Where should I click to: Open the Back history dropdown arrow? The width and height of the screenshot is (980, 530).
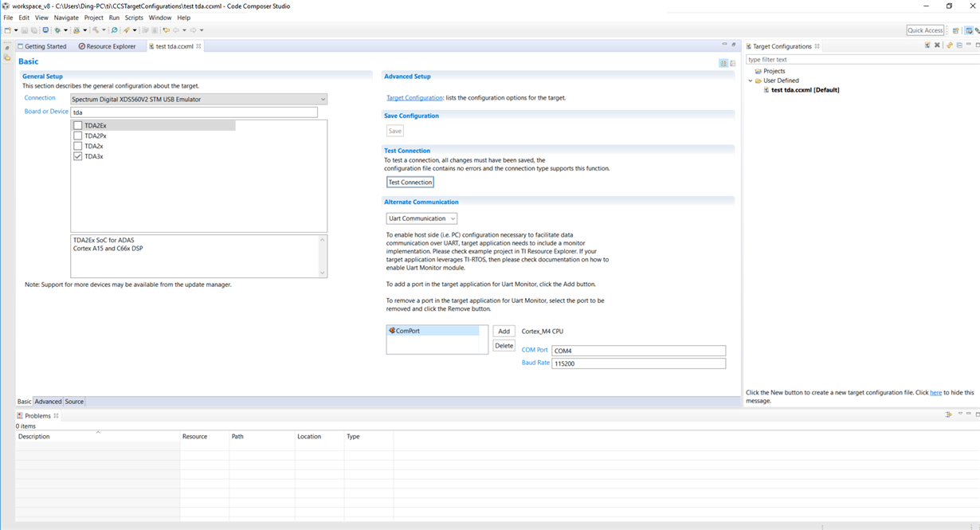184,30
